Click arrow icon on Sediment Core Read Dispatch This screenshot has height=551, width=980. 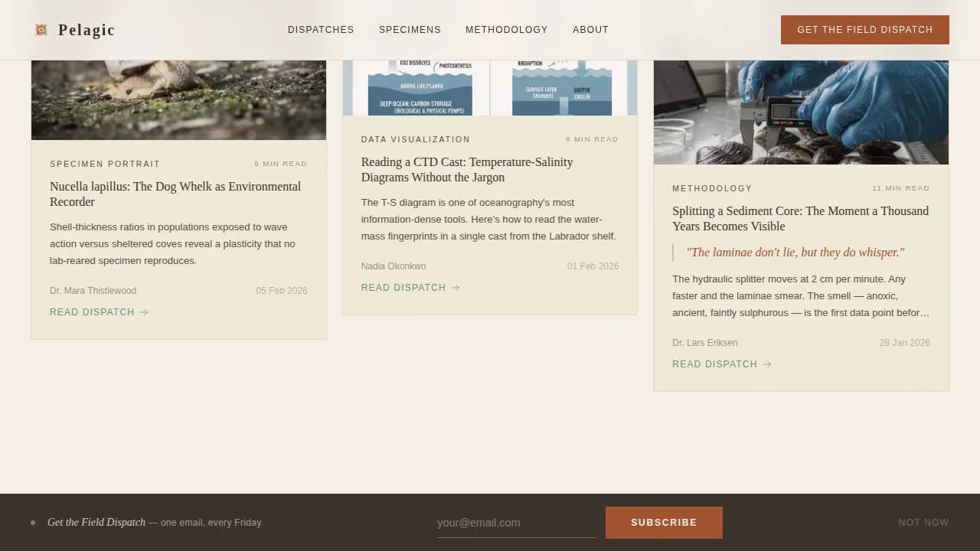(767, 364)
